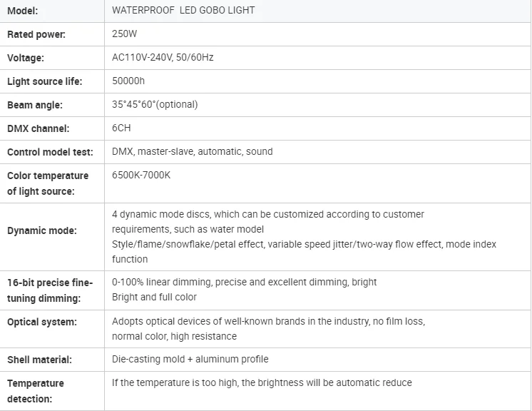Select the 35°45°60°(optional) beam angle value
This screenshot has height=411, width=532.
[155, 104]
